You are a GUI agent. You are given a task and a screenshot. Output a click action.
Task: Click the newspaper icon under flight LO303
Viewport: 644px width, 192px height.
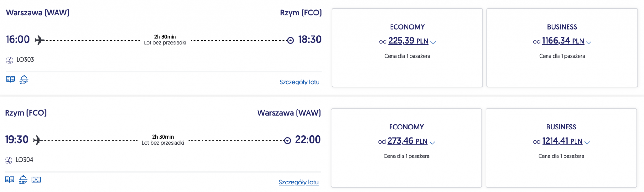(x=10, y=79)
